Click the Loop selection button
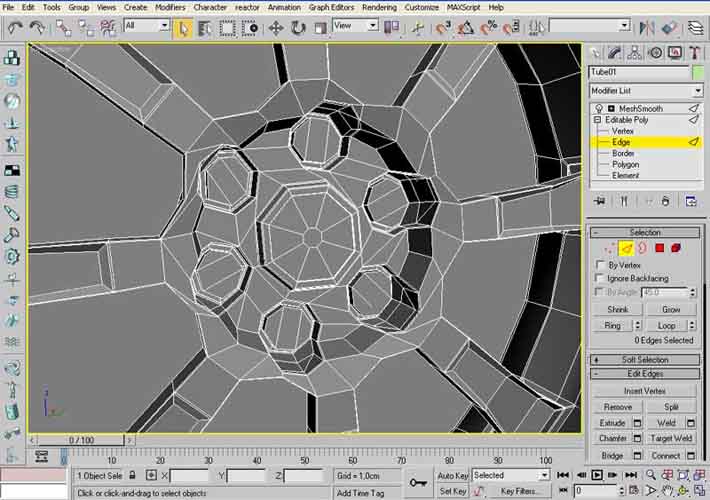Viewport: 710px width, 500px height. [x=666, y=325]
